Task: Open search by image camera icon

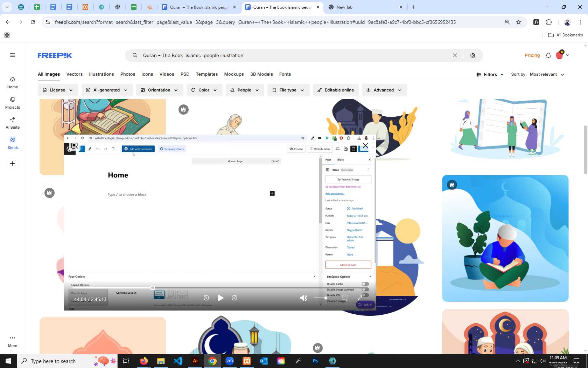Action: pyautogui.click(x=473, y=55)
